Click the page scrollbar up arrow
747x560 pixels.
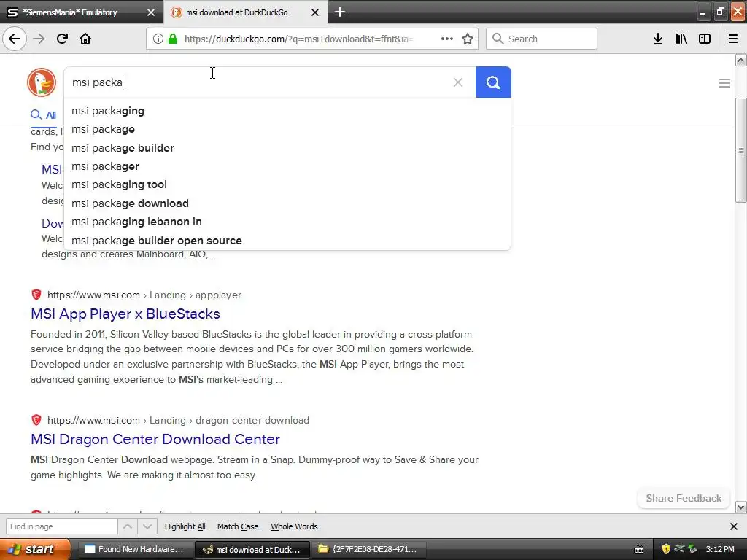click(x=741, y=60)
